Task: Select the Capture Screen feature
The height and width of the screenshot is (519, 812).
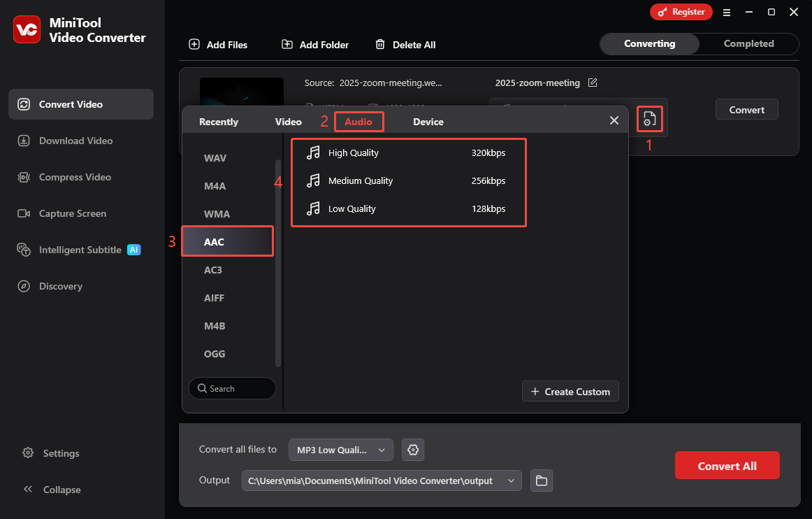Action: [23, 213]
